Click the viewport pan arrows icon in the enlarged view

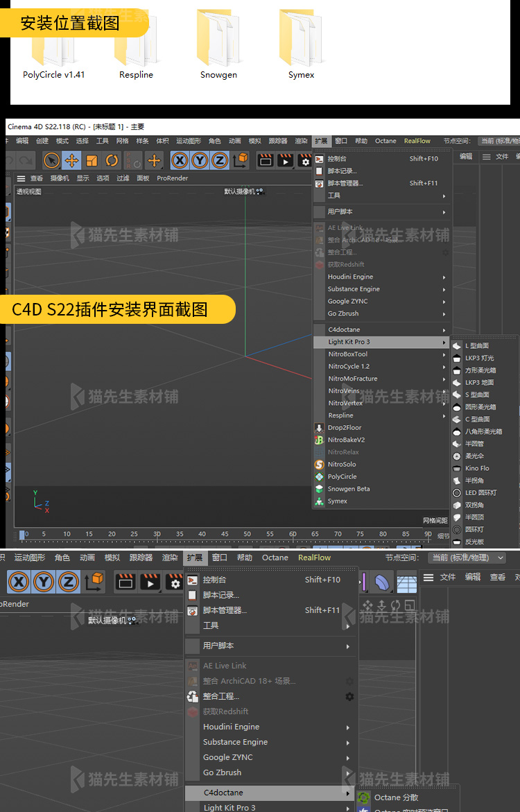pyautogui.click(x=367, y=605)
